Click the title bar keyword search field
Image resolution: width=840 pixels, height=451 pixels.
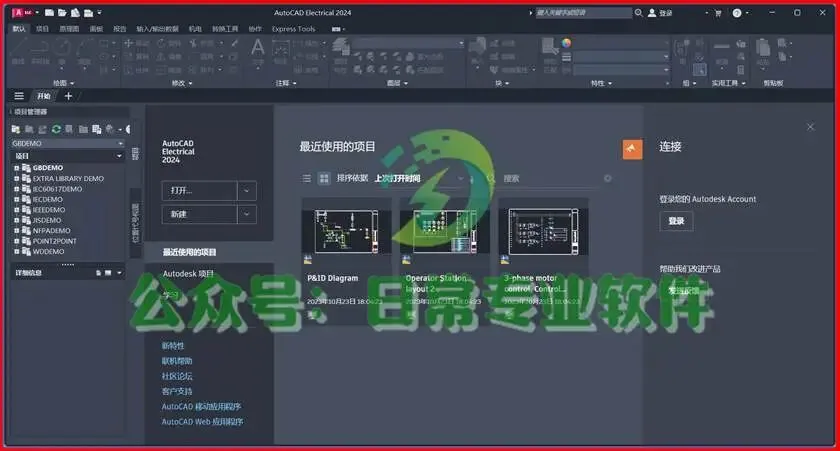coord(584,13)
